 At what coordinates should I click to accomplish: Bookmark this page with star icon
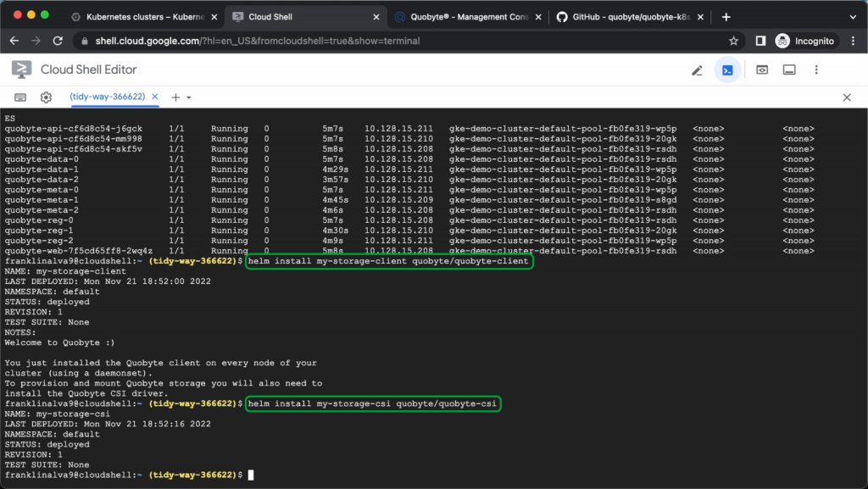tap(733, 41)
